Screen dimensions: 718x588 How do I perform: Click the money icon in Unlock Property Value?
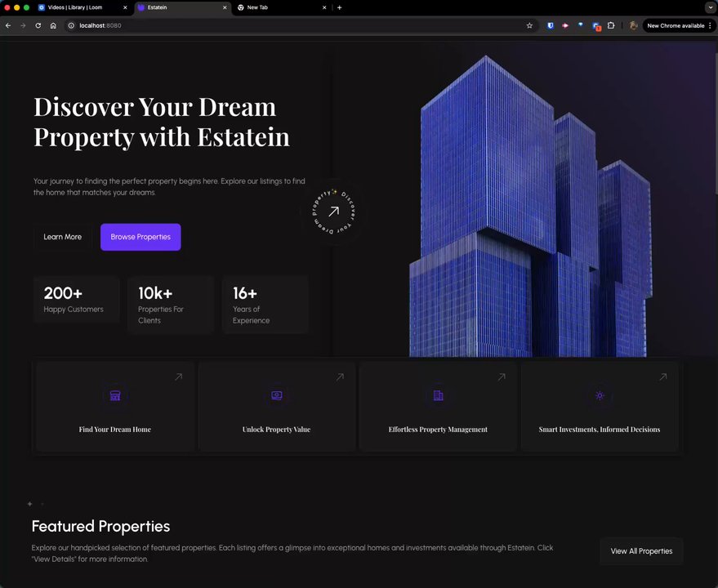tap(277, 395)
